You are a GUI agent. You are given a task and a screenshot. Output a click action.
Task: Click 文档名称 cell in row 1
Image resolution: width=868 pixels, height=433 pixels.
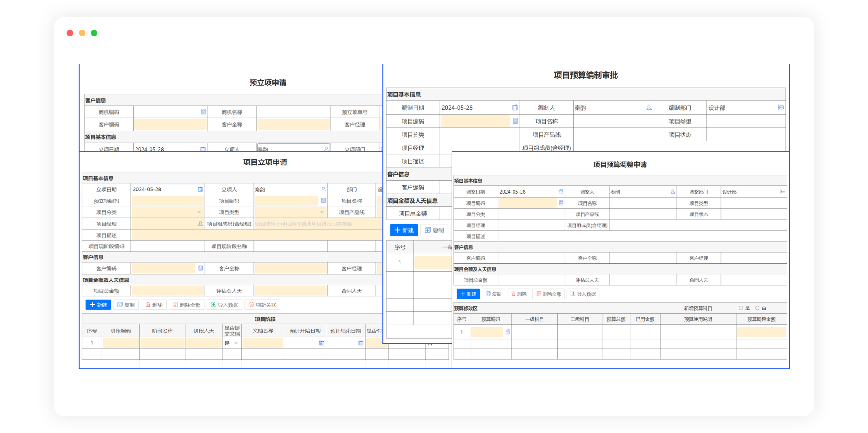(263, 343)
